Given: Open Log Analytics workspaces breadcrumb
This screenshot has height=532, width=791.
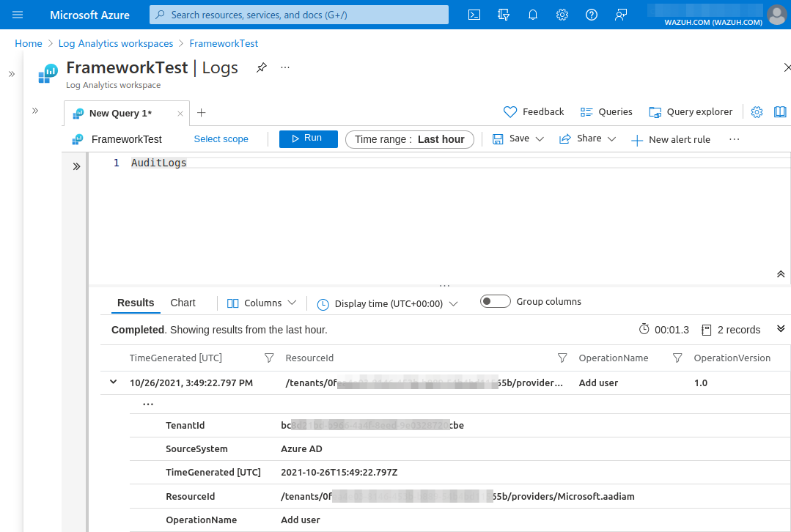Looking at the screenshot, I should pyautogui.click(x=116, y=43).
